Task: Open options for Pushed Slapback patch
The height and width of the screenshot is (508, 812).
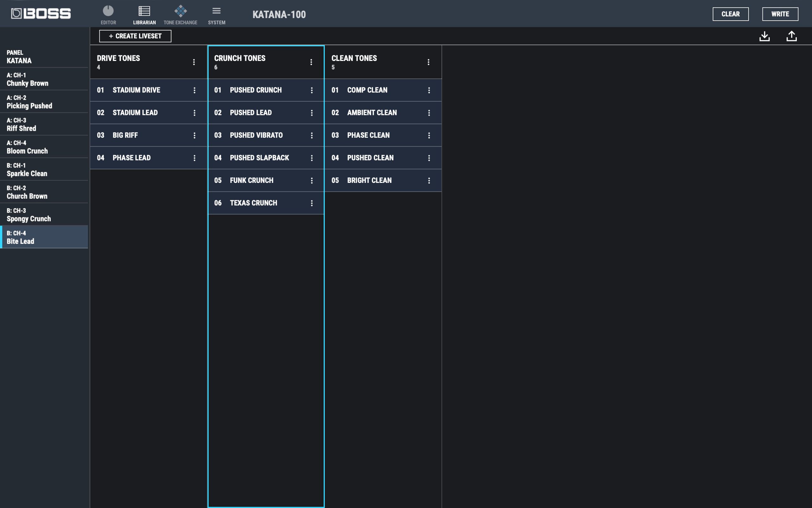Action: coord(312,158)
